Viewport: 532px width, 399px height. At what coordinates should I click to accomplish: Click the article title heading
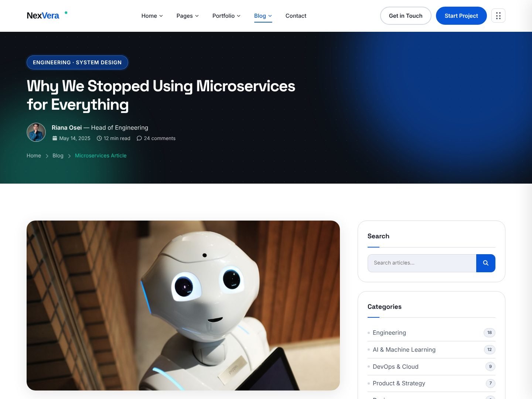161,95
